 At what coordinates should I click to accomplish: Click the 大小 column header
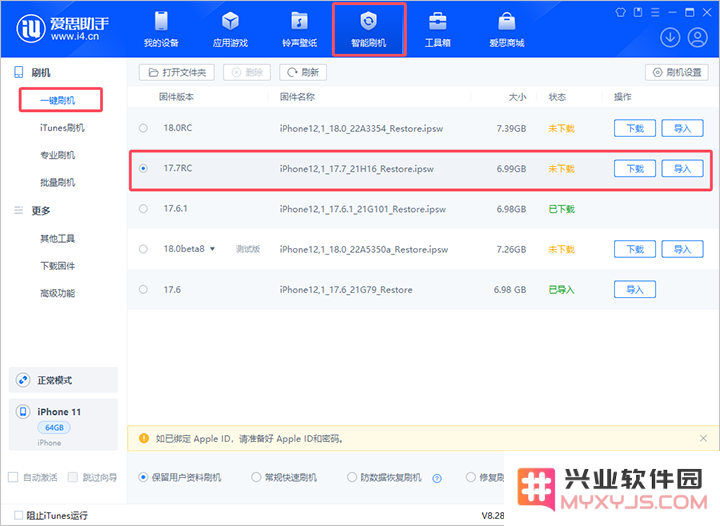517,97
